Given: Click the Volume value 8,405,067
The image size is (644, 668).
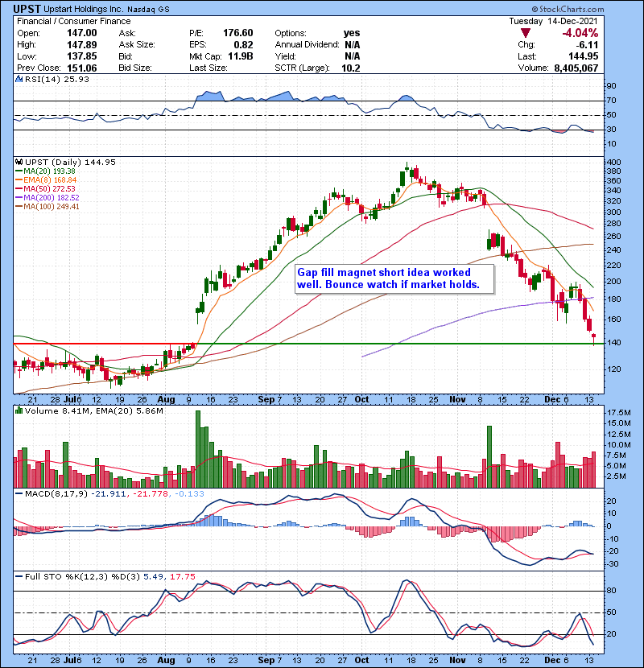Looking at the screenshot, I should 576,68.
